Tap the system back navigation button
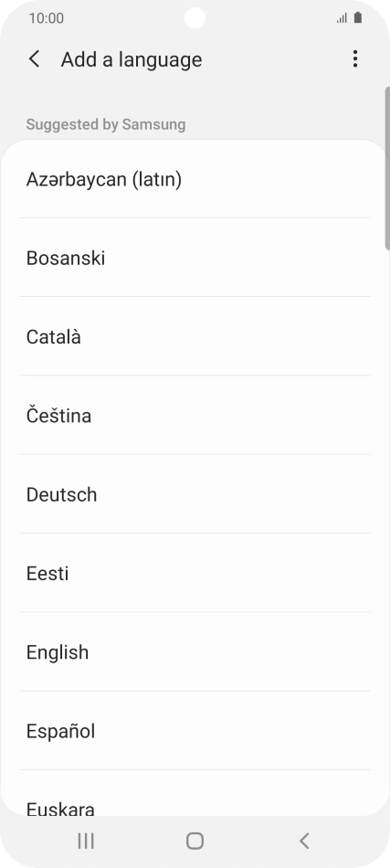The width and height of the screenshot is (390, 868). [x=304, y=841]
